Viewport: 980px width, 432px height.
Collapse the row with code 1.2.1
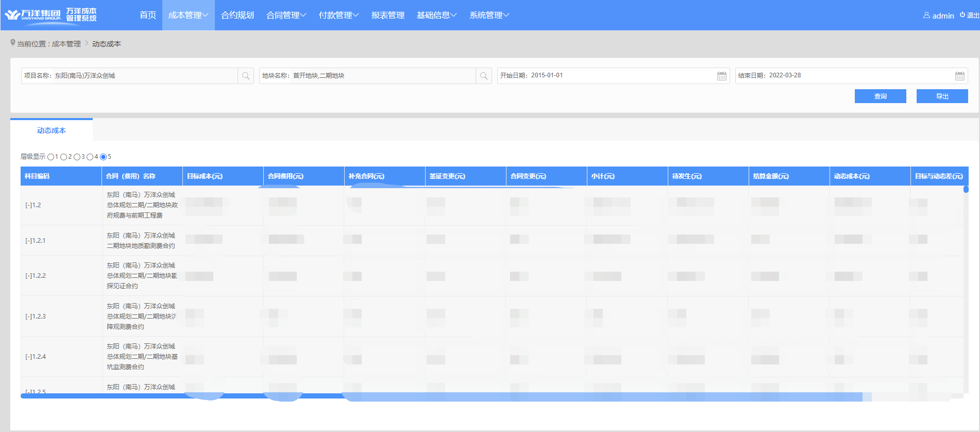tap(28, 241)
